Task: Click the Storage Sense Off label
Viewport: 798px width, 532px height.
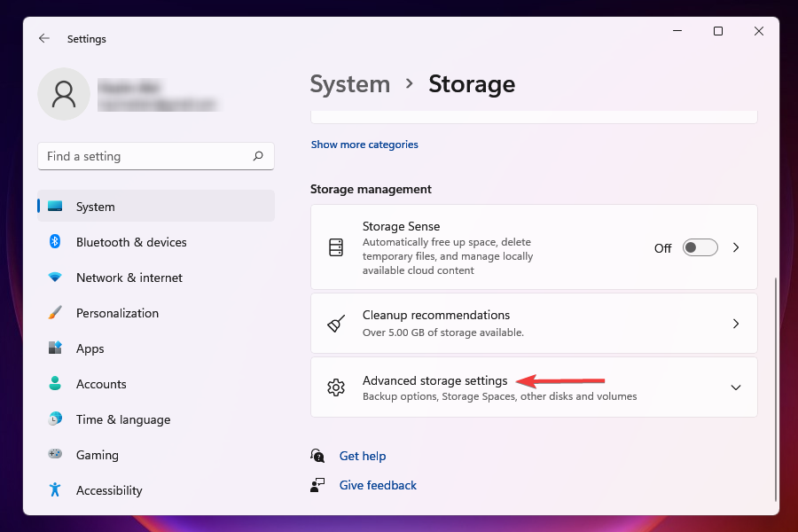Action: [662, 248]
